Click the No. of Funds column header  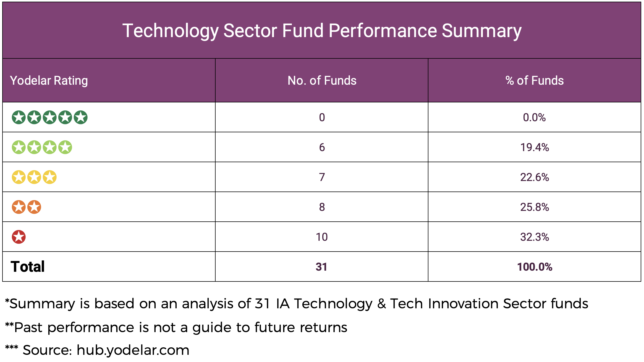(322, 81)
